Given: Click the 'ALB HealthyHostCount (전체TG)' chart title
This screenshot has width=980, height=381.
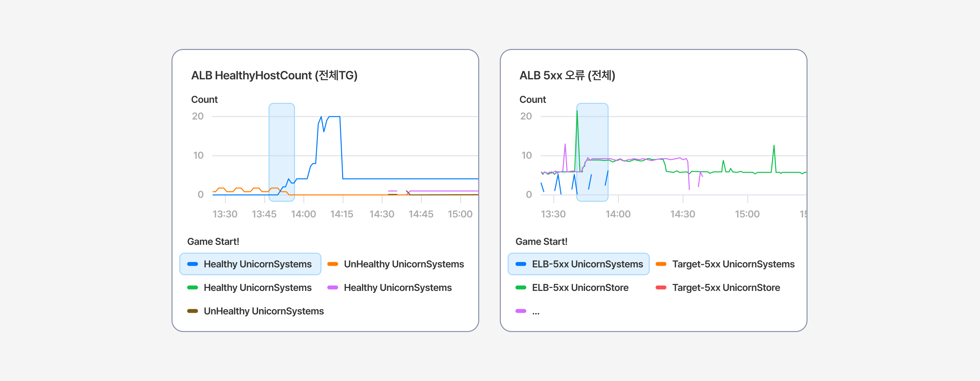Looking at the screenshot, I should click(x=274, y=75).
